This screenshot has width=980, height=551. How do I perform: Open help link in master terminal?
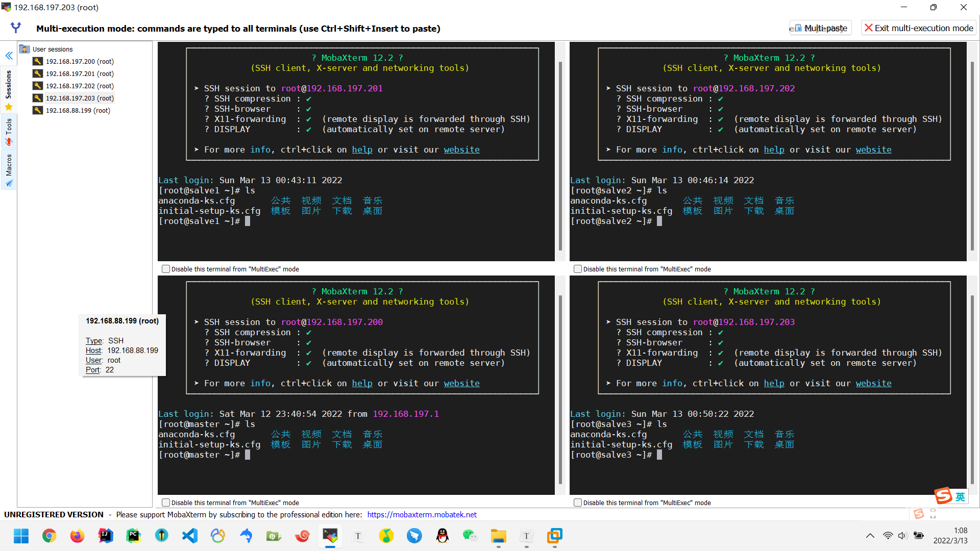coord(362,383)
